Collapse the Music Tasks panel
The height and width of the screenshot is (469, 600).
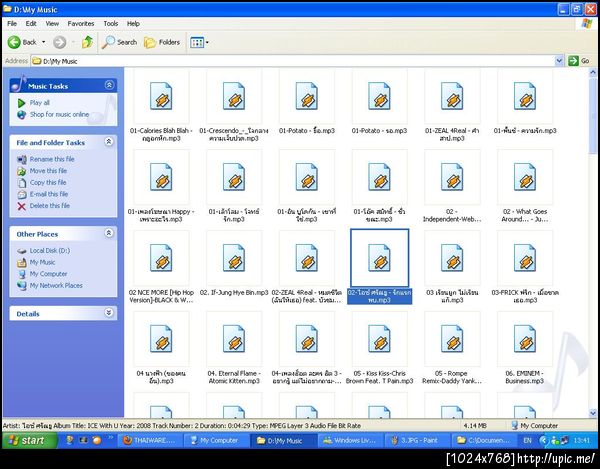109,85
